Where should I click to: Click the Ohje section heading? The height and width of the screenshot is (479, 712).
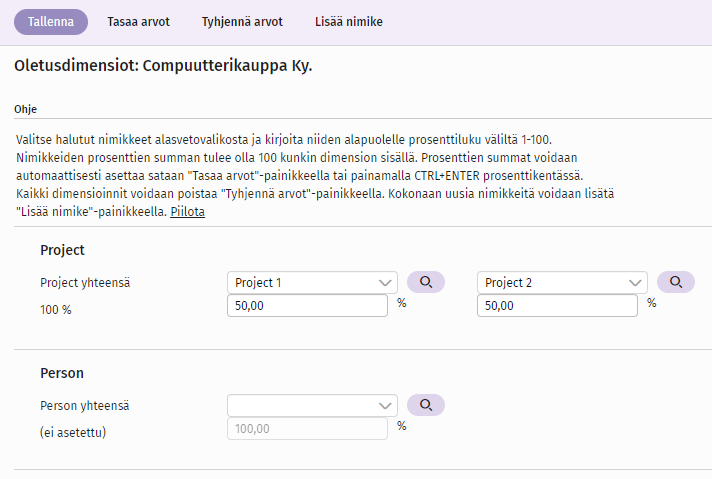[25, 109]
